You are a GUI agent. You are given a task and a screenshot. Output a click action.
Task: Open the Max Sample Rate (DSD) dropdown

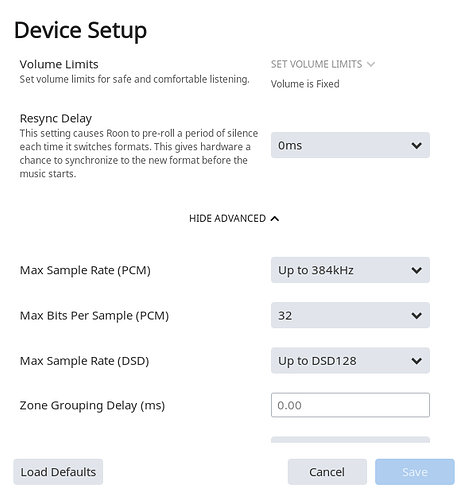tap(350, 360)
